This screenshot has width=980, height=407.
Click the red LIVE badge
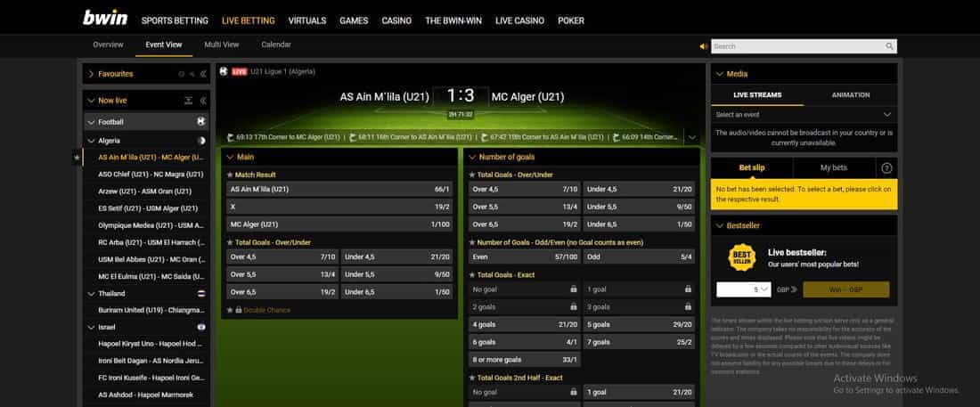coord(240,72)
